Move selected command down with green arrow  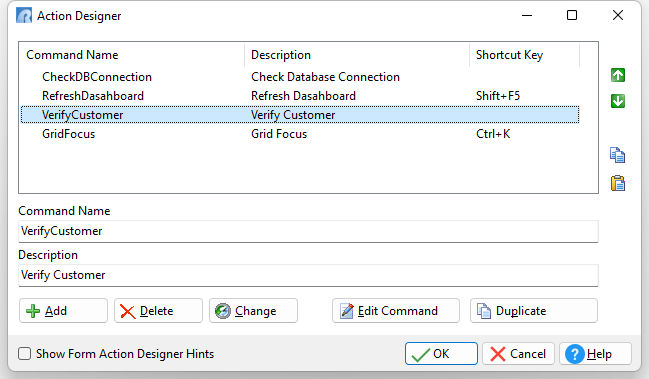[x=618, y=101]
